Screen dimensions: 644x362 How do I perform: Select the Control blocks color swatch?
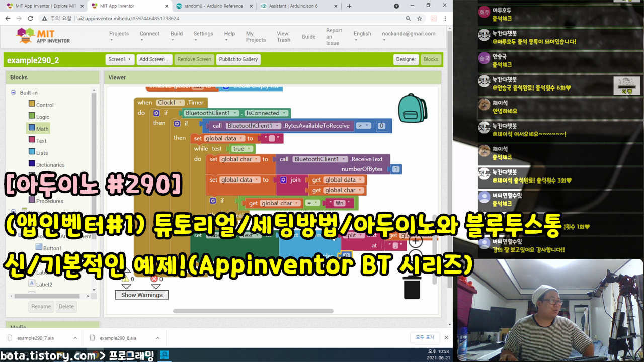pos(32,104)
